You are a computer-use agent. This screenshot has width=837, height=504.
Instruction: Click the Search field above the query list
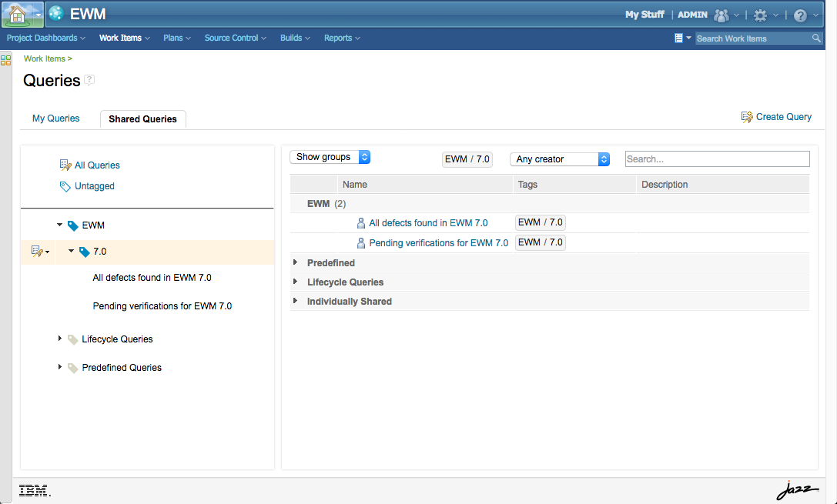point(716,159)
